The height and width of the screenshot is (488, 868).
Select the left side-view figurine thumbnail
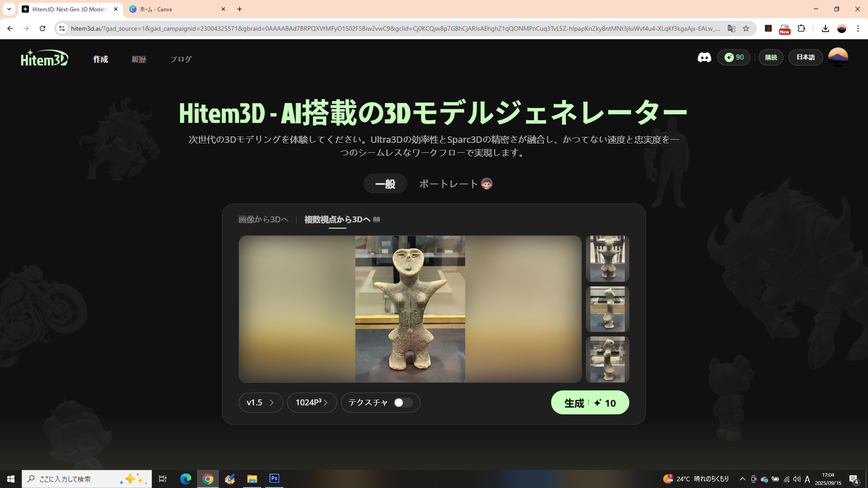[607, 309]
